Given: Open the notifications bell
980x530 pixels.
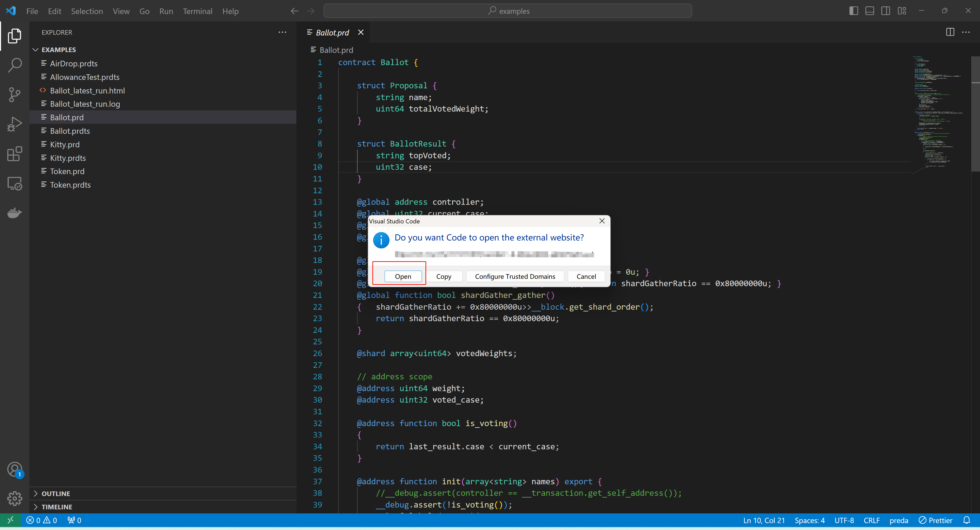Looking at the screenshot, I should point(966,520).
